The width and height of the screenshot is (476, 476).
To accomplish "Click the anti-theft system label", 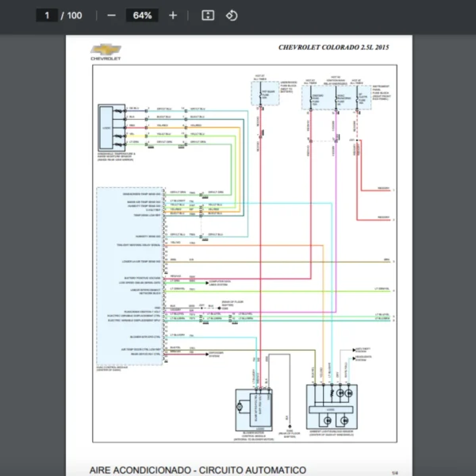I will coord(364,349).
